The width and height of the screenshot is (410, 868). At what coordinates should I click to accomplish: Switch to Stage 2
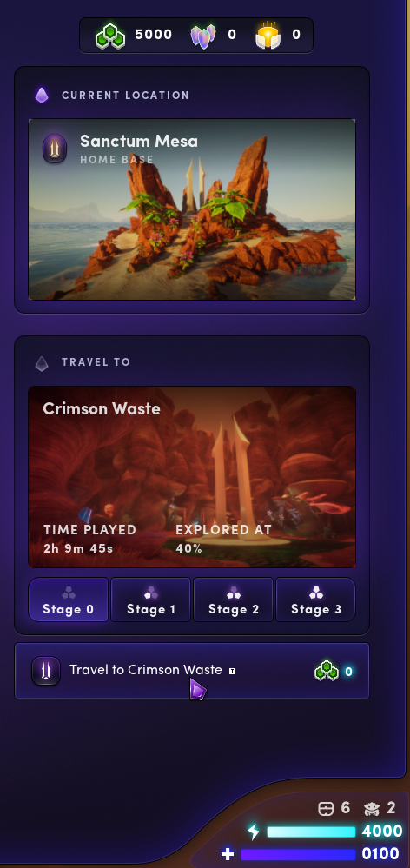[233, 600]
